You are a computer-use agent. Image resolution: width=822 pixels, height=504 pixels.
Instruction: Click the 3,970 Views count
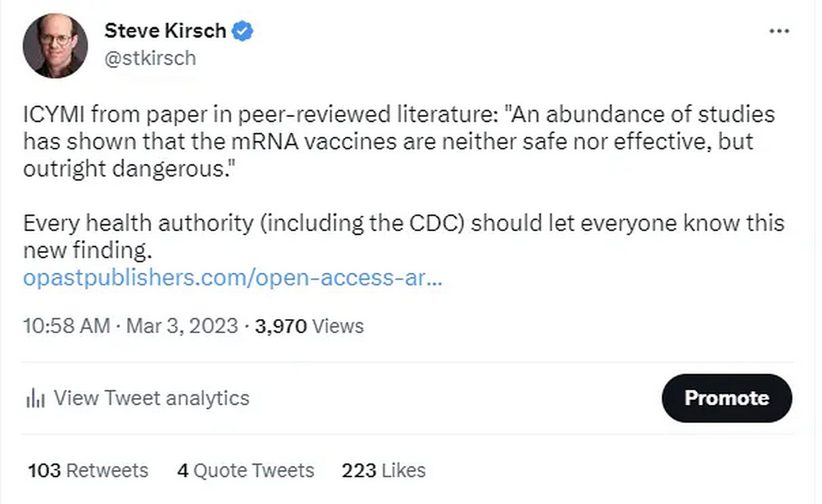click(x=309, y=326)
